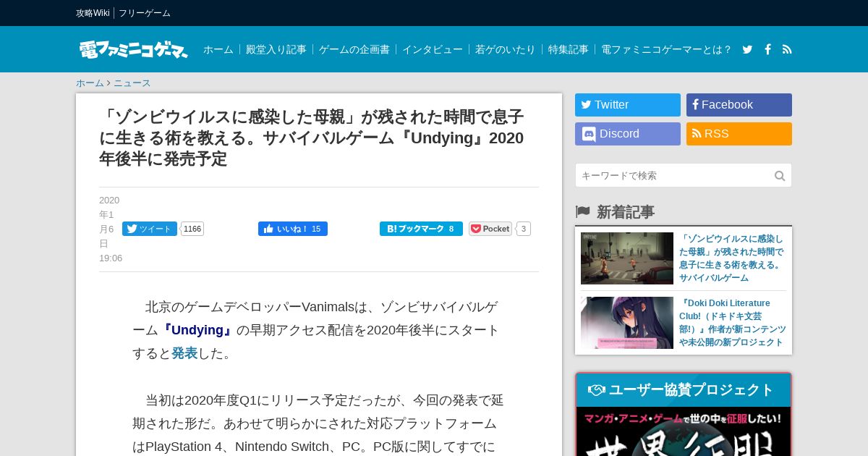Open インタビュー menu item
The height and width of the screenshot is (456, 868).
[x=433, y=49]
